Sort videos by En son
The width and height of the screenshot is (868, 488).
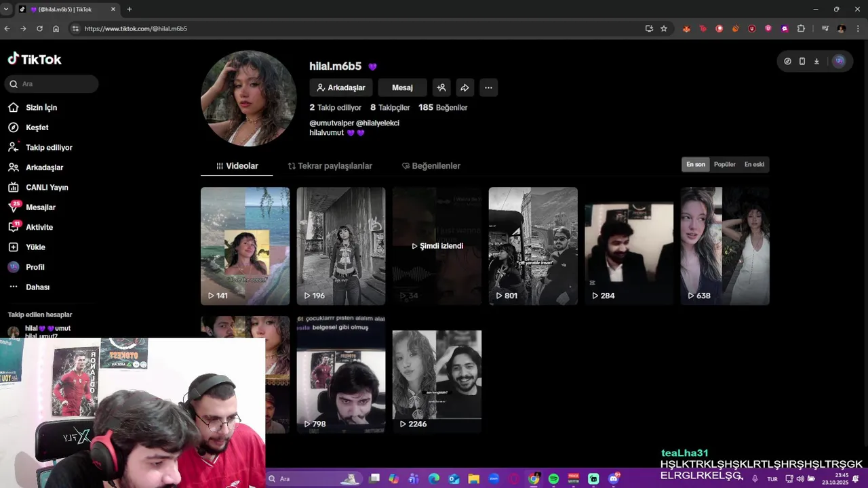(x=696, y=165)
